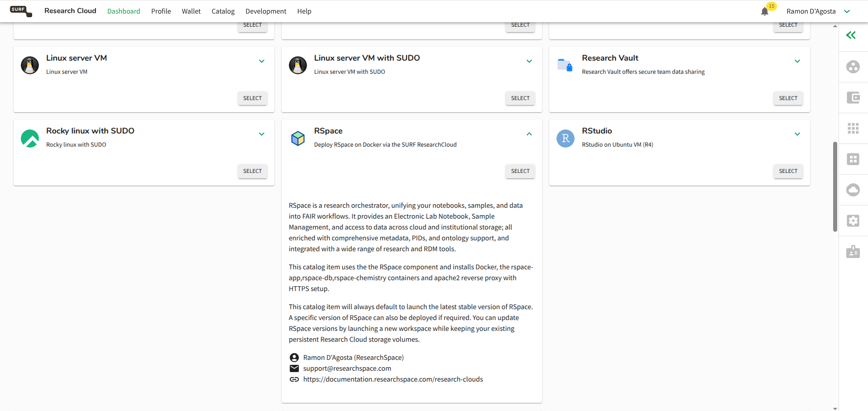Select the RStudio catalog item
The width and height of the screenshot is (868, 411).
(788, 171)
